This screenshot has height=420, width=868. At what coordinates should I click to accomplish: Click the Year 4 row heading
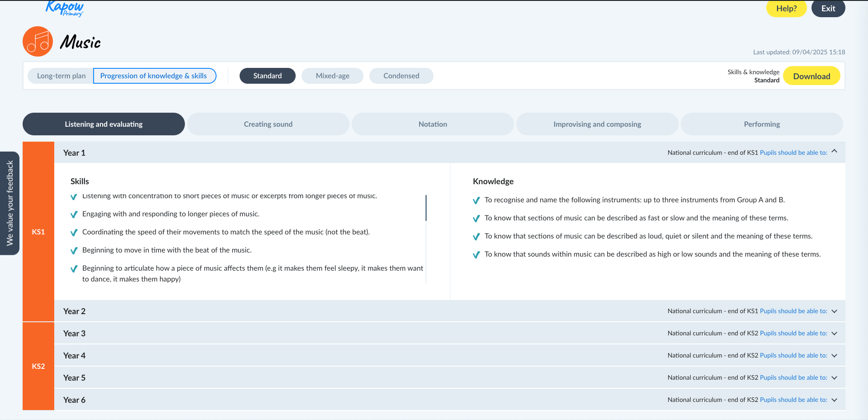click(x=74, y=356)
